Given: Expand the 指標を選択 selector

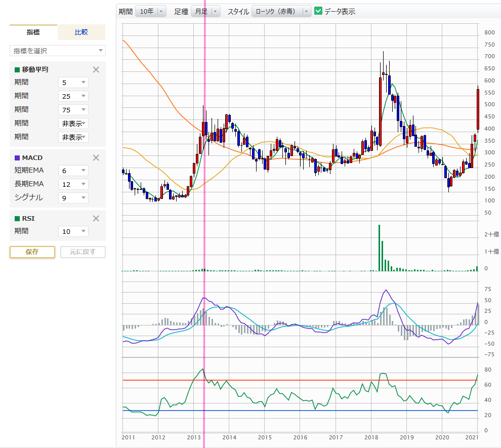Looking at the screenshot, I should 58,51.
